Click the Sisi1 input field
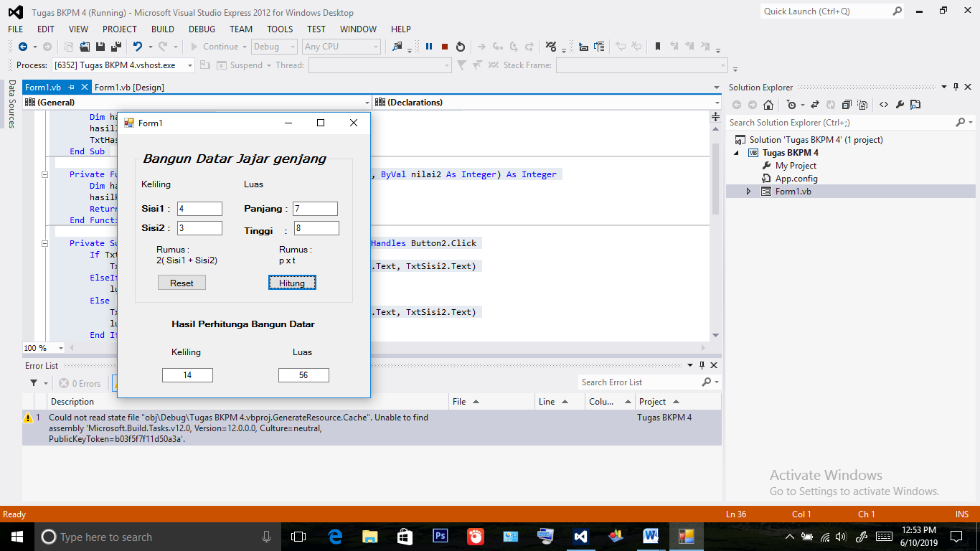The image size is (980, 551). click(199, 209)
